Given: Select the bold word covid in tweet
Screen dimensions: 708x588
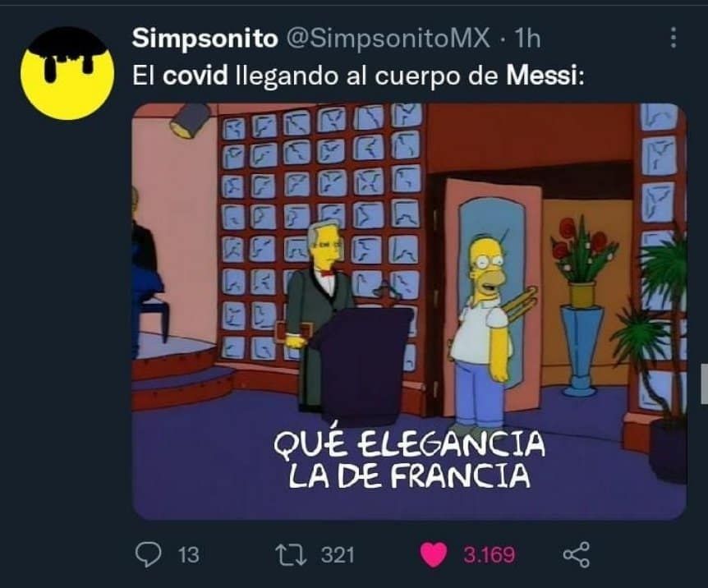Looking at the screenshot, I should 195,76.
